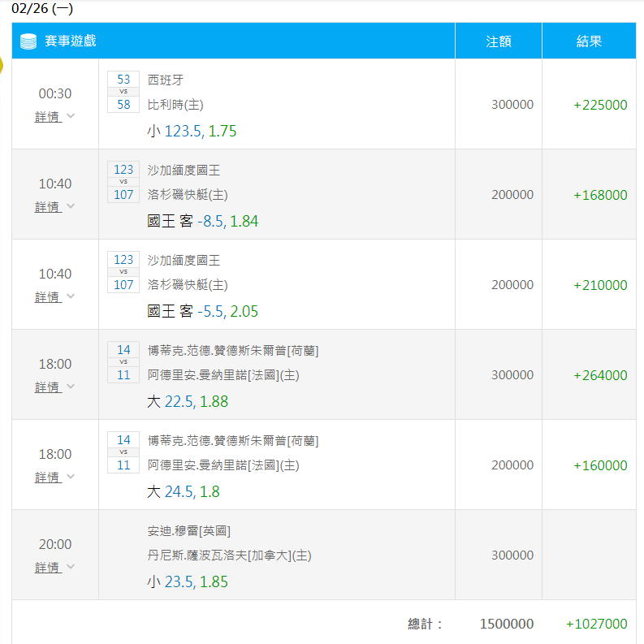Open the 詳情 arrow on the second 18:00 row
This screenshot has width=644, height=644.
click(x=71, y=477)
